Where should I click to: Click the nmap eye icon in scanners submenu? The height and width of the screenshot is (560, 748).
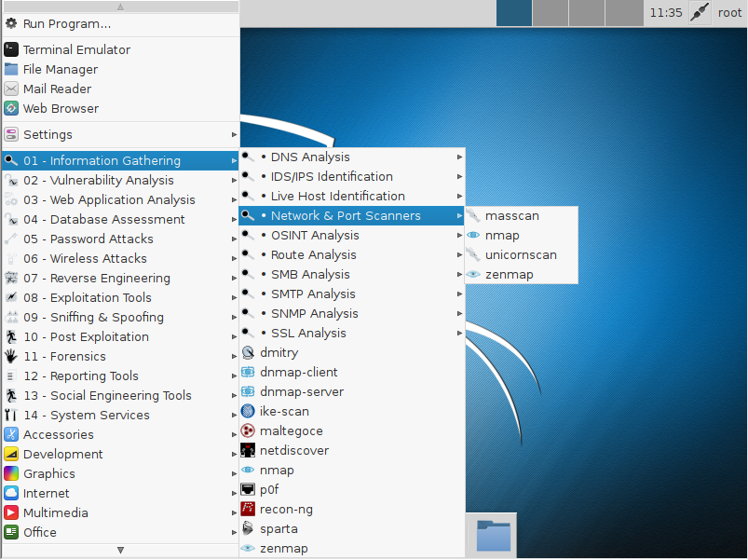click(473, 235)
